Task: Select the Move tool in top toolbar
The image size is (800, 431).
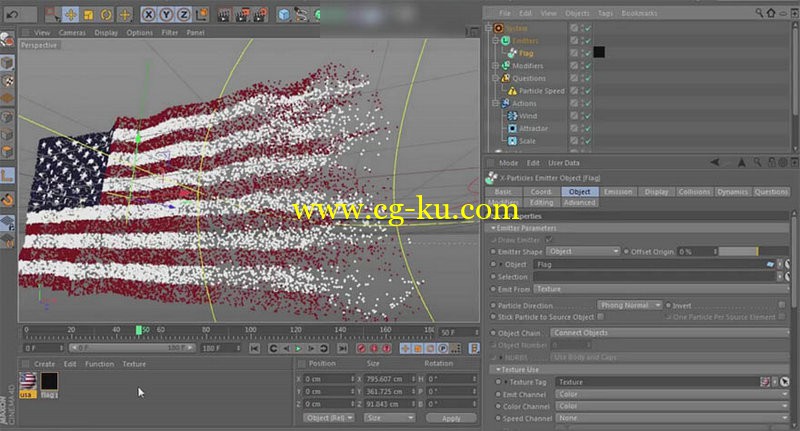Action: 71,15
